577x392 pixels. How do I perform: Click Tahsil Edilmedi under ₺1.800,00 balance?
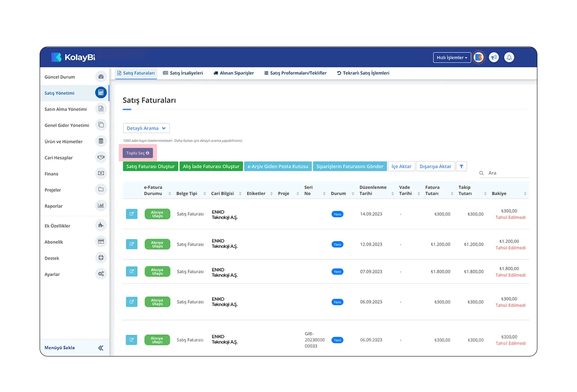pos(511,275)
